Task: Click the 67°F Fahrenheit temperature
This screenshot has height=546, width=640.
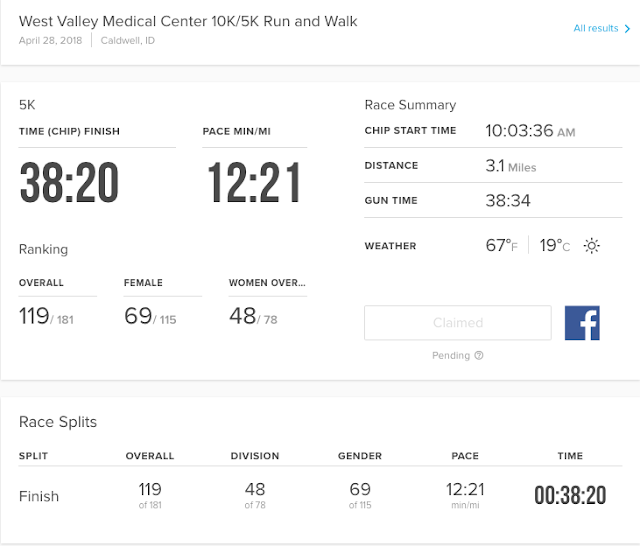Action: tap(502, 245)
